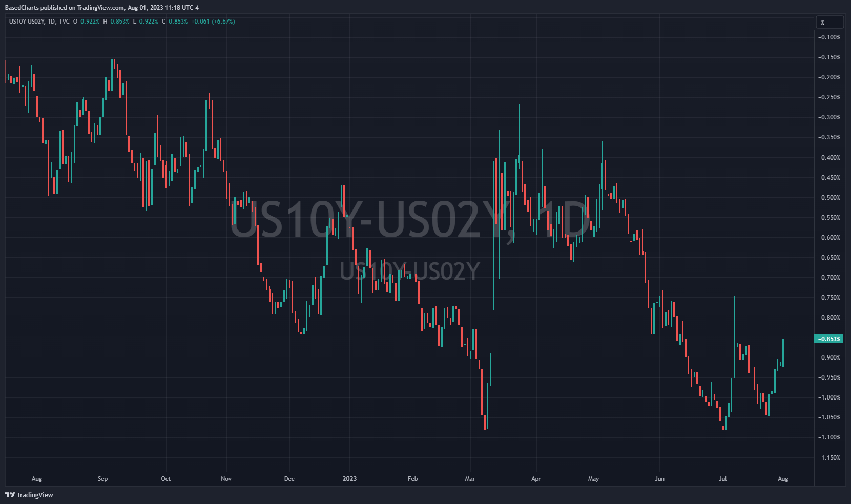Viewport: 851px width, 504px height.
Task: Select the 2023 label on time axis
Action: 349,479
